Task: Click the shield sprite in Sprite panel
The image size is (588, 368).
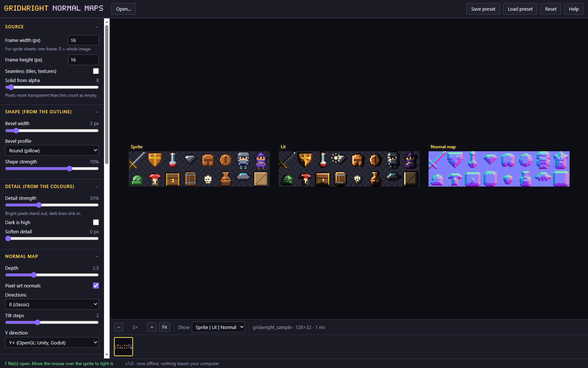Action: [155, 160]
